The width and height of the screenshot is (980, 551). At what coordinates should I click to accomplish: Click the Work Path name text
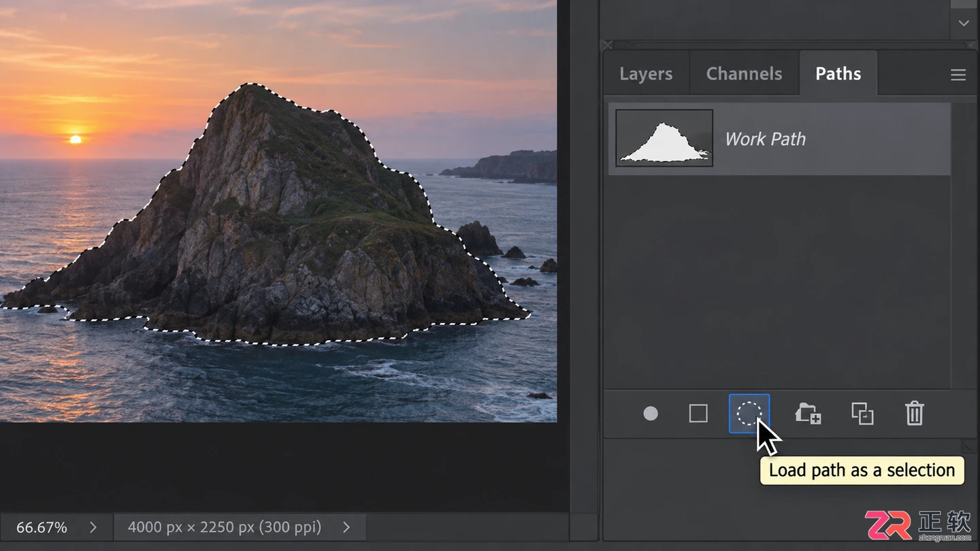point(765,139)
